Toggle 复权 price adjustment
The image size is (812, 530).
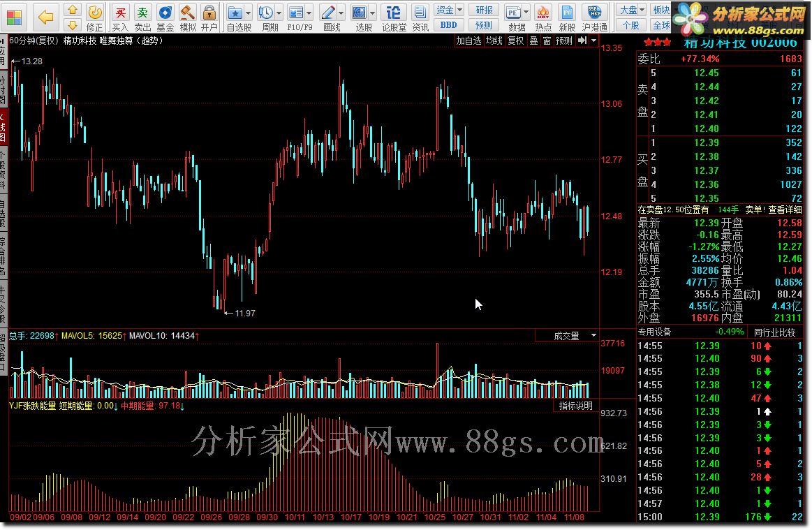pyautogui.click(x=515, y=41)
